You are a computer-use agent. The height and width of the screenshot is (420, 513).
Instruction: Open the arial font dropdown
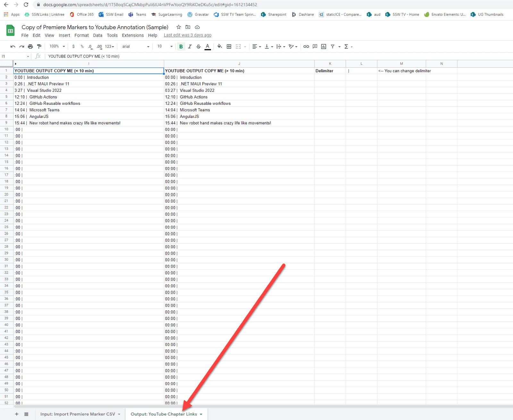[x=135, y=46]
